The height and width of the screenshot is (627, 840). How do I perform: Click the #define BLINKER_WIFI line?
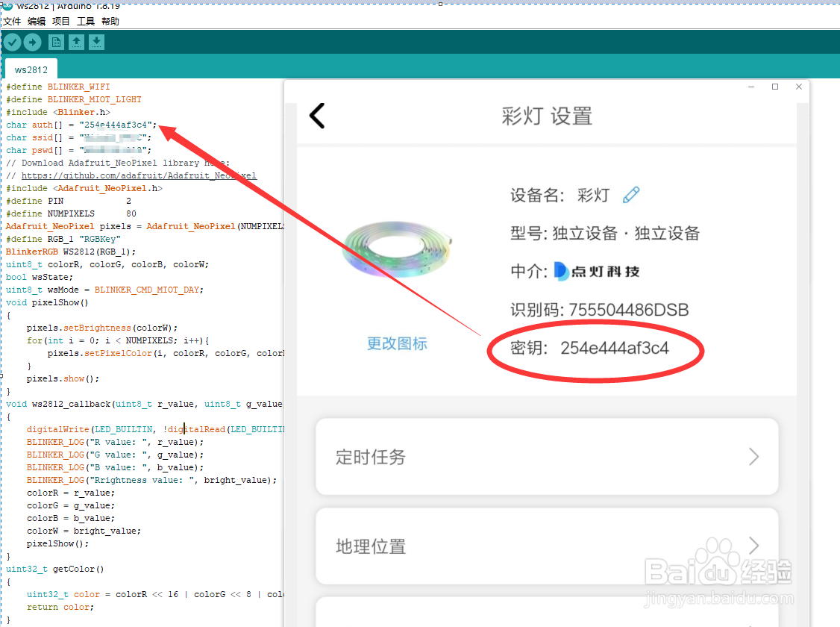click(58, 87)
